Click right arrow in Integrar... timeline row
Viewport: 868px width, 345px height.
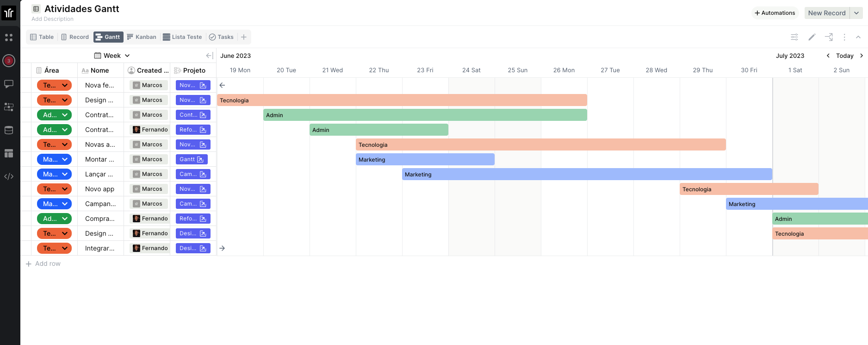coord(222,248)
